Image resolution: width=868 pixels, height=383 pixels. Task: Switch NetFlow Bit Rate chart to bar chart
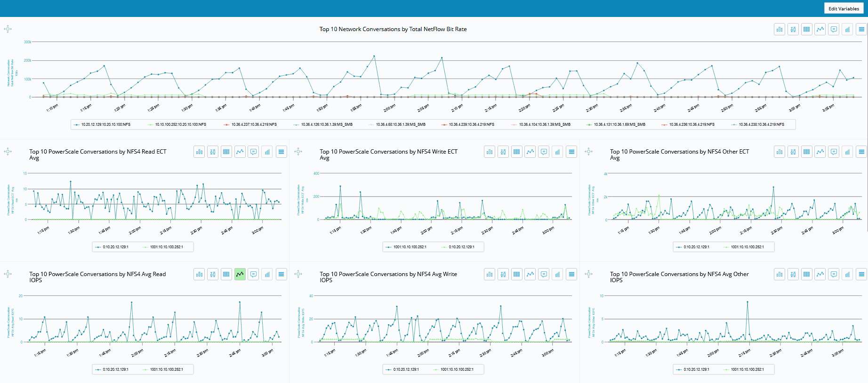click(x=780, y=29)
